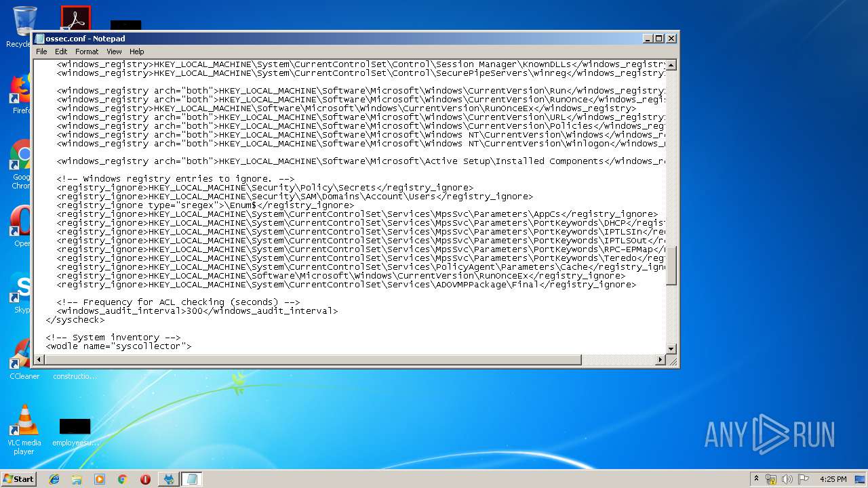Screen dimensions: 868x488
Task: Click the network tray icon
Action: tap(771, 479)
